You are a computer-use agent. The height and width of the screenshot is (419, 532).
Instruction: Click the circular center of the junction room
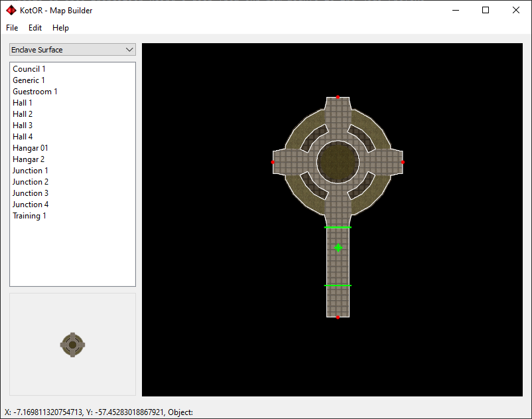(338, 162)
